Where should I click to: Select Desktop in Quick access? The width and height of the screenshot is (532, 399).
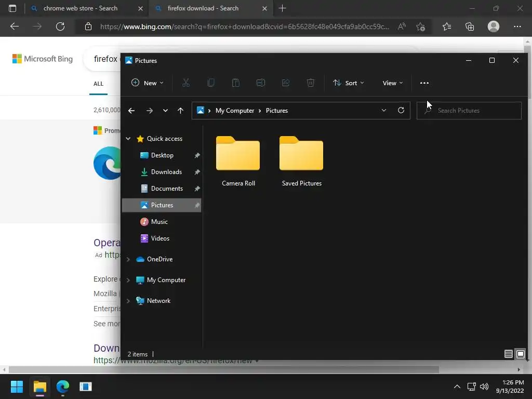(162, 155)
